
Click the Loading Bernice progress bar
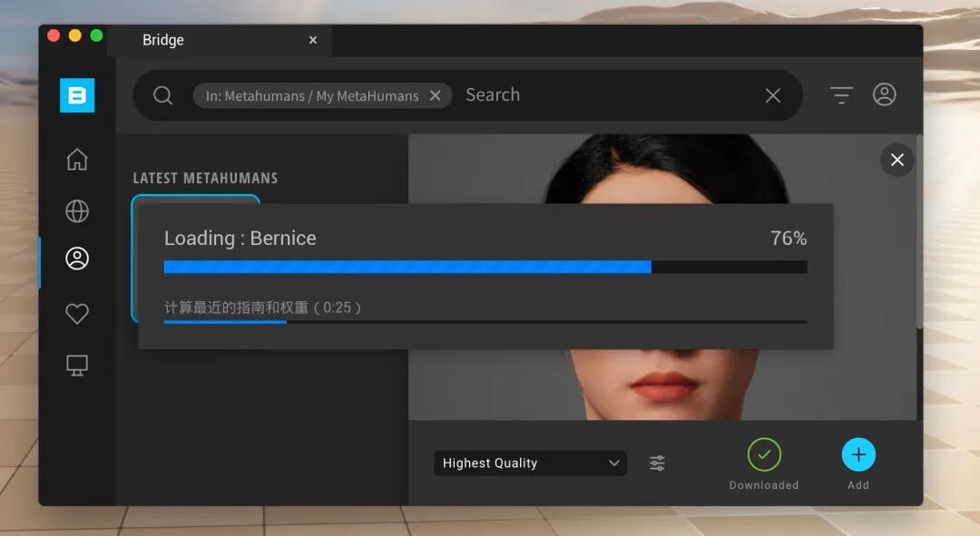(x=485, y=267)
